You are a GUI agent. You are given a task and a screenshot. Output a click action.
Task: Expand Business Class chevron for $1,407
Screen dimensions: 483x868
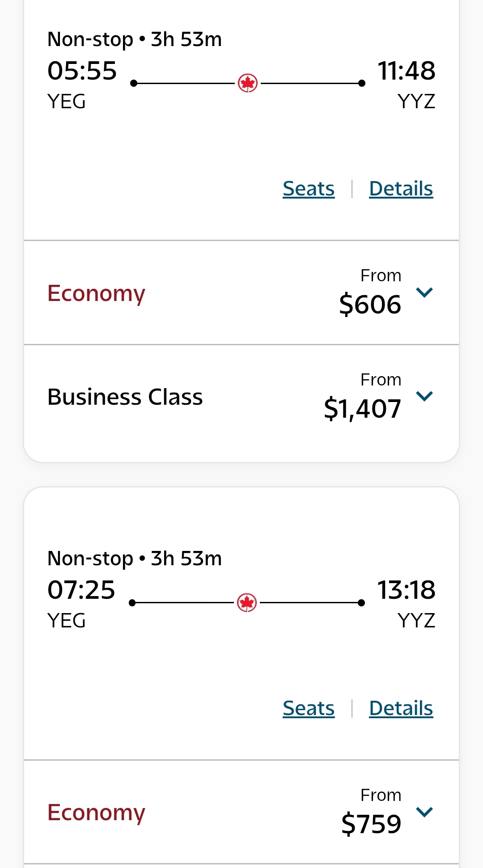[x=424, y=396]
